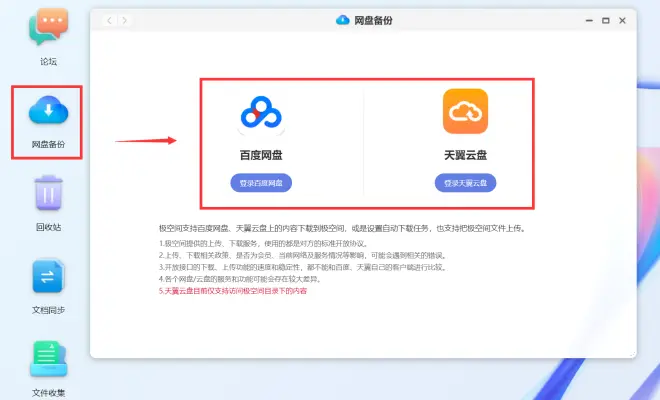Click the 论坛 label under forum icon
660x400 pixels.
48,61
